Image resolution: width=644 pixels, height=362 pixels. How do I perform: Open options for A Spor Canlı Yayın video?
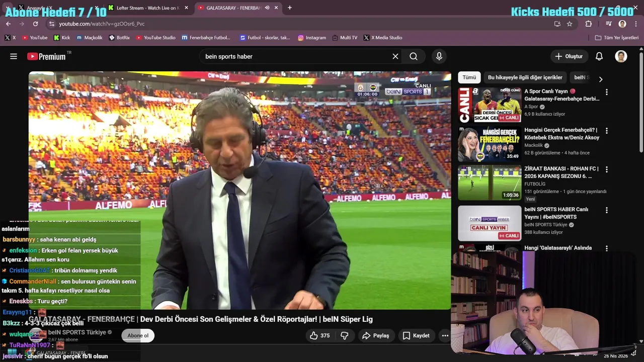(x=606, y=92)
